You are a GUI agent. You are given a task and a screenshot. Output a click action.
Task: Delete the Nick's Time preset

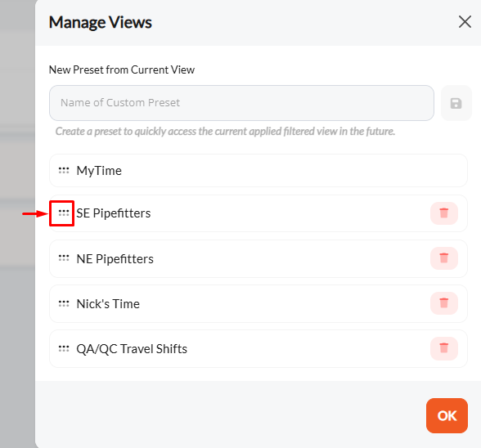pyautogui.click(x=444, y=303)
